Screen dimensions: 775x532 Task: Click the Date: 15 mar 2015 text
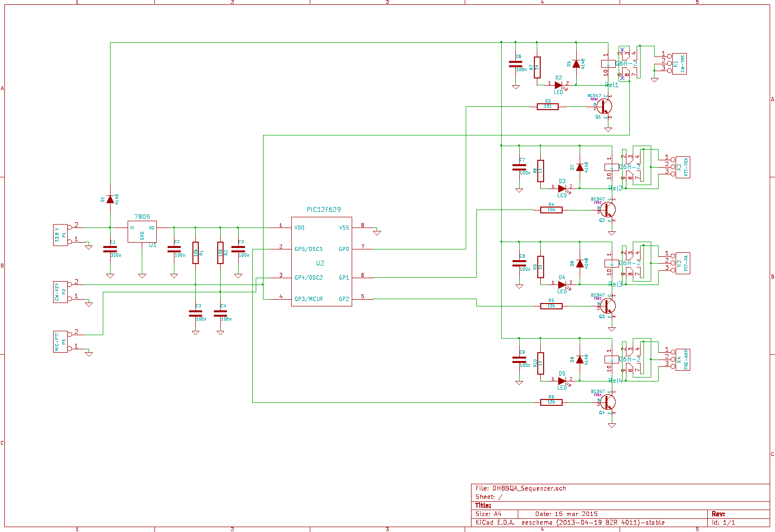[x=566, y=514]
